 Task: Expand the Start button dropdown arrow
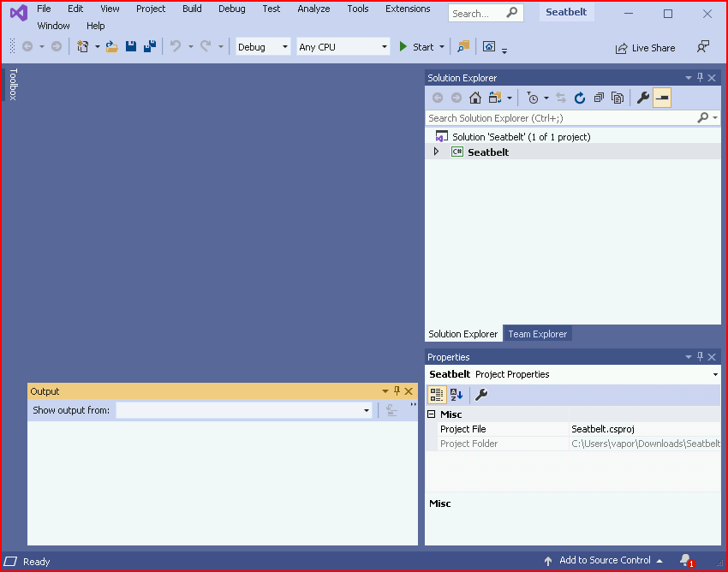(442, 47)
